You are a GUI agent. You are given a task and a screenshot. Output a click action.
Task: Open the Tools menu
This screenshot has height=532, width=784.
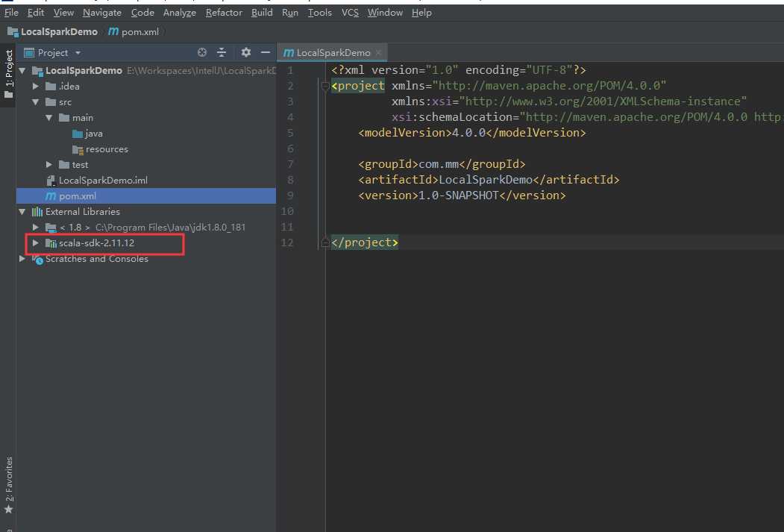pyautogui.click(x=319, y=13)
